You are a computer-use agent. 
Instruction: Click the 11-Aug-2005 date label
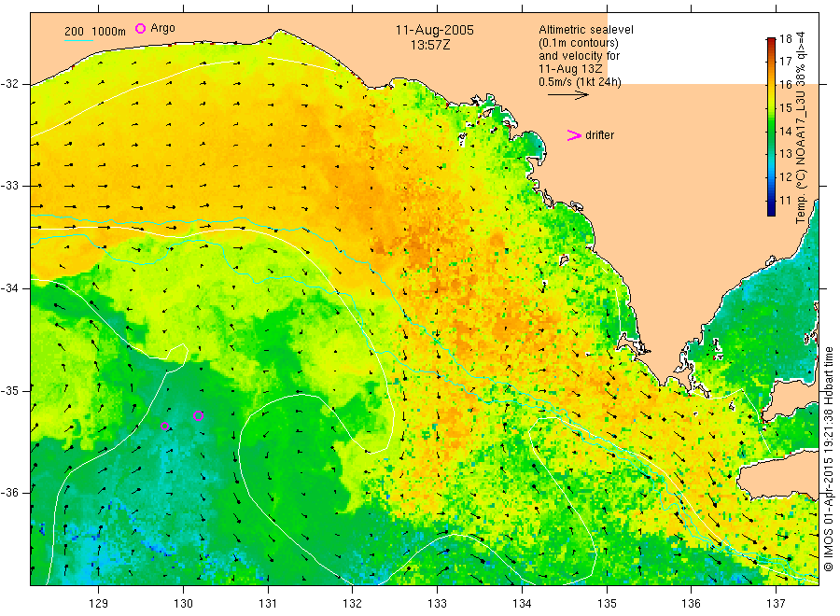pos(434,30)
